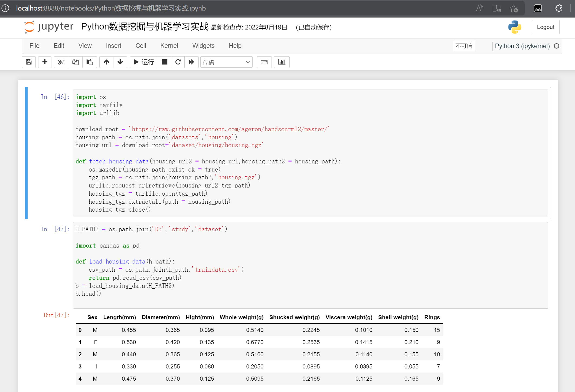This screenshot has height=392, width=575.
Task: Click the githubusercontent URL string in code
Action: (229, 129)
